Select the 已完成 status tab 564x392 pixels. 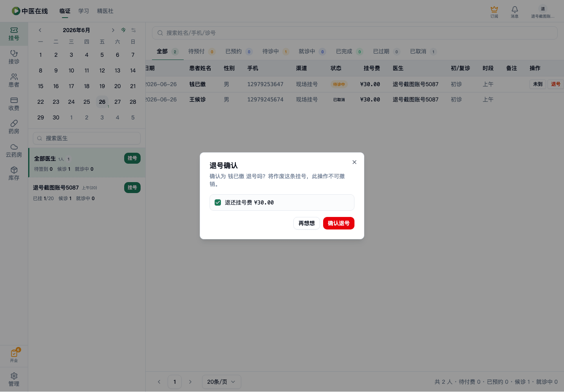[x=349, y=51]
